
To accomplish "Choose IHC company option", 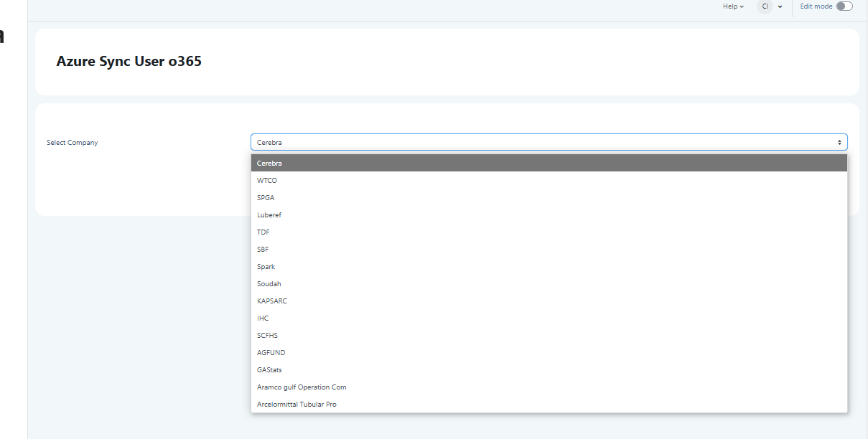I will click(549, 318).
